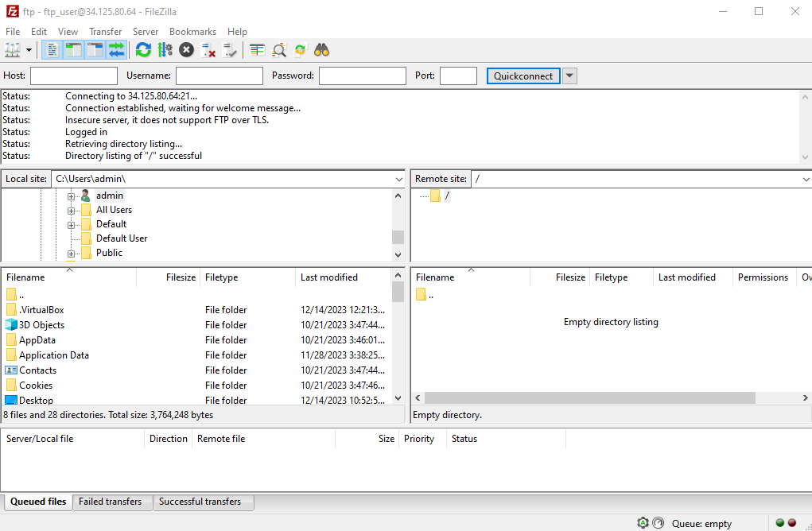Image resolution: width=812 pixels, height=531 pixels.
Task: Open Quickconnect history dropdown
Action: (569, 76)
